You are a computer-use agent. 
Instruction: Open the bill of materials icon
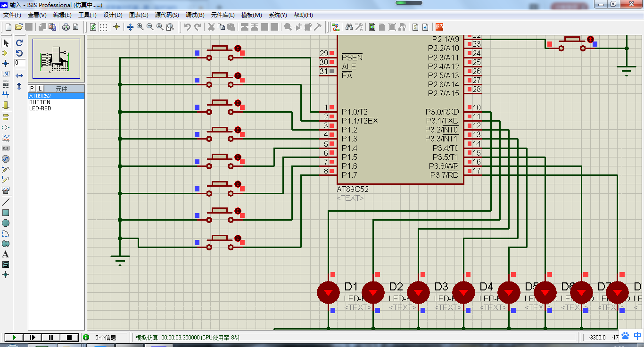415,27
